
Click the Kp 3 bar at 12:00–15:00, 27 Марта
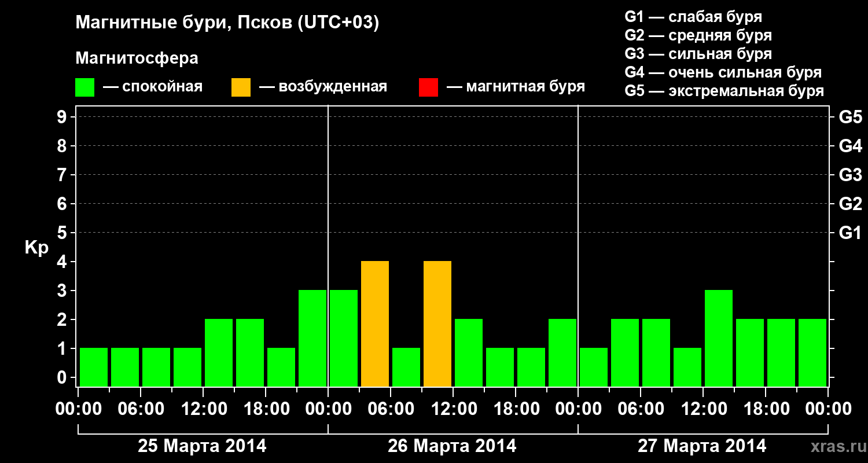coord(719,339)
